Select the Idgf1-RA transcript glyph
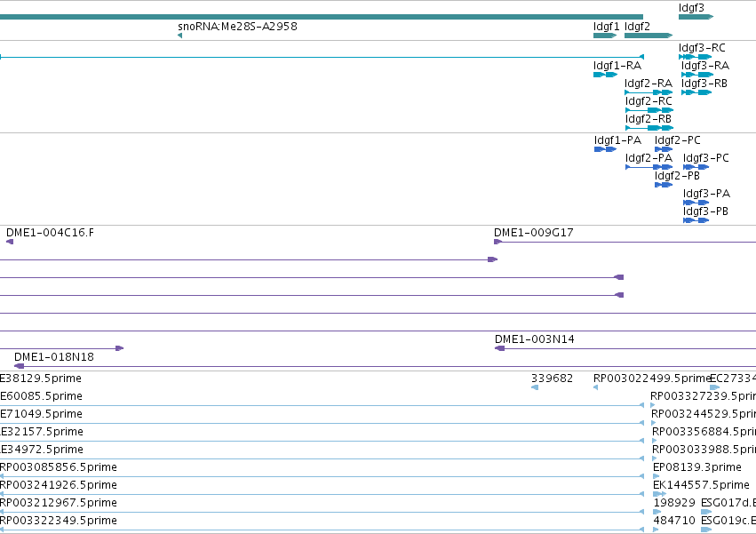The height and width of the screenshot is (534, 756). (606, 75)
